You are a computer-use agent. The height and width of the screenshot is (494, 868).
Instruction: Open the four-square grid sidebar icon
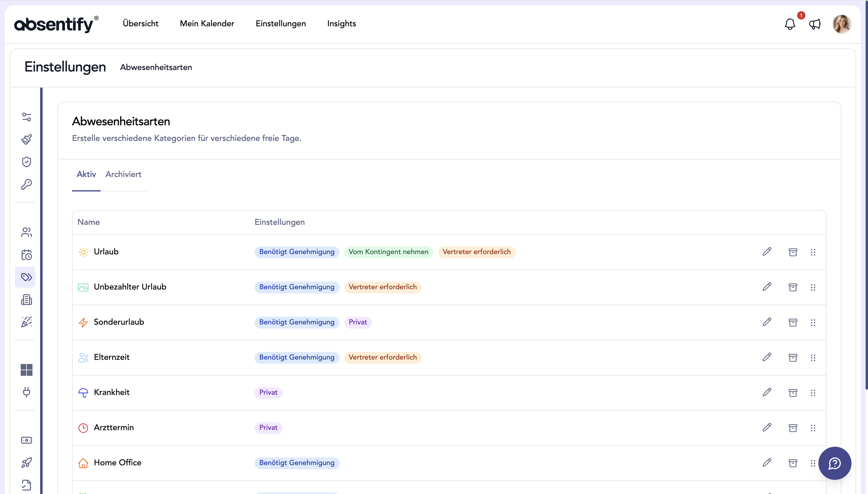27,370
